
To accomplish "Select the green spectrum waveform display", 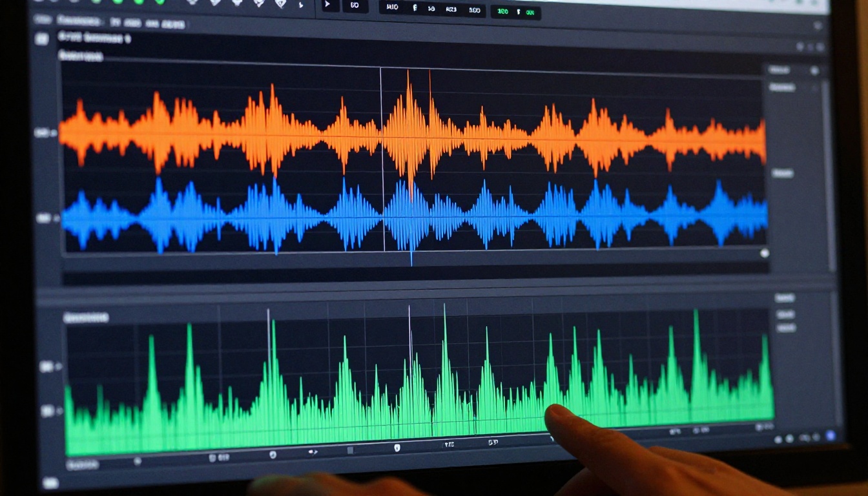I will [x=420, y=381].
